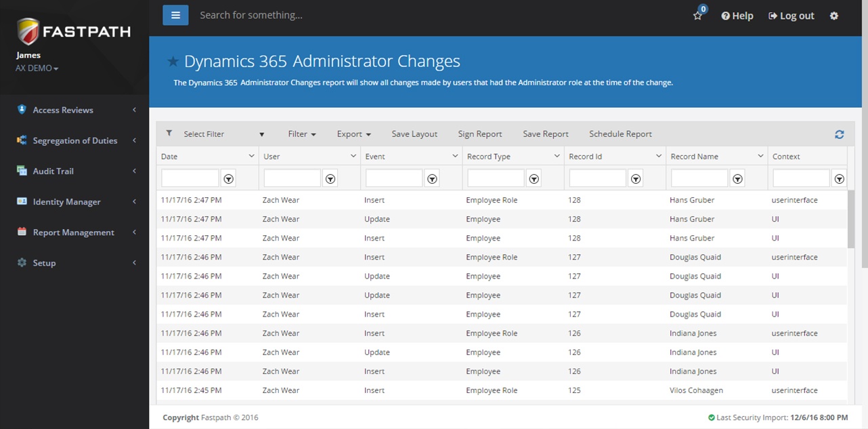Click Event column filter funnel button
The image size is (868, 429).
[x=432, y=179]
